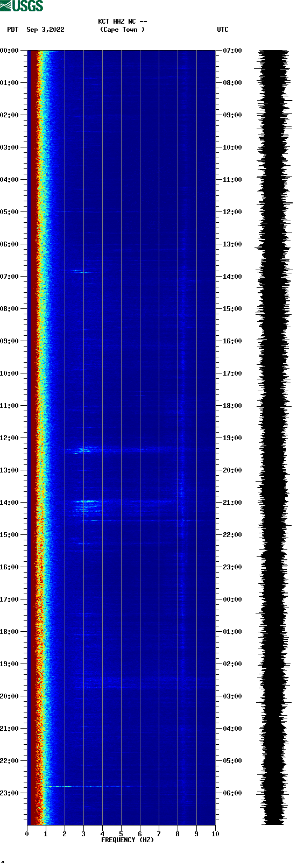297x868 pixels.
Task: Click the UTC 05:00 time label
Action: 232,761
